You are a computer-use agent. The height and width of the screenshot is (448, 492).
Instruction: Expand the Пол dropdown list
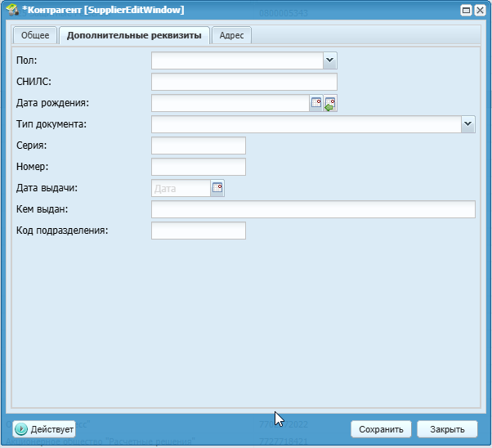coord(329,60)
